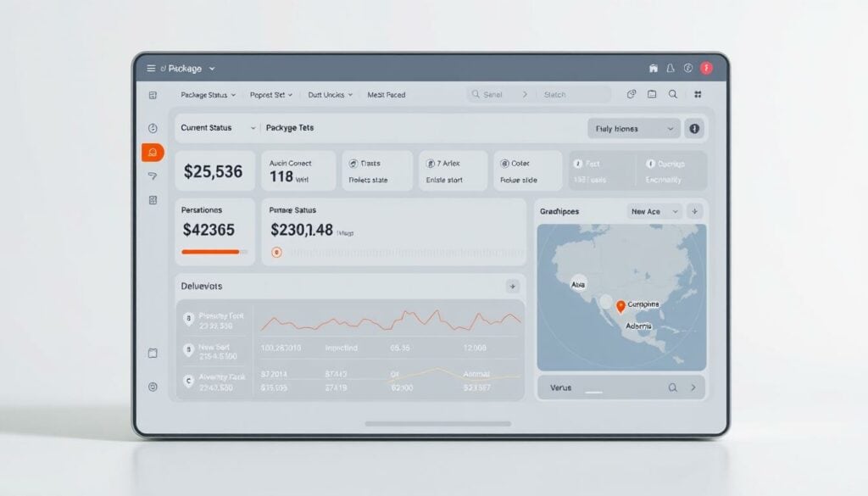Click the 12,000 value in the table
The height and width of the screenshot is (496, 868).
click(475, 348)
